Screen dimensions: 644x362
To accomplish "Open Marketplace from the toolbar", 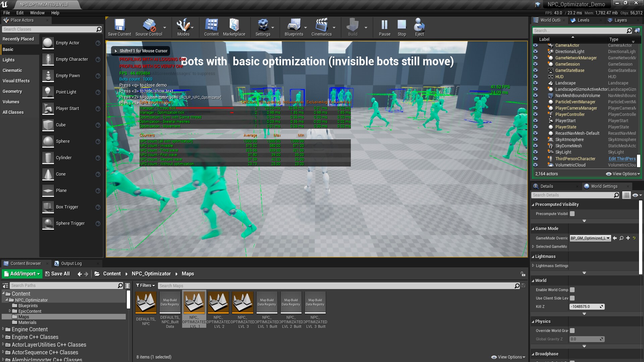I will click(234, 27).
